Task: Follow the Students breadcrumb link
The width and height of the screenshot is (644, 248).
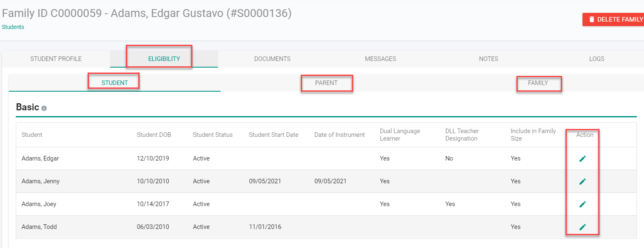Action: [x=13, y=27]
